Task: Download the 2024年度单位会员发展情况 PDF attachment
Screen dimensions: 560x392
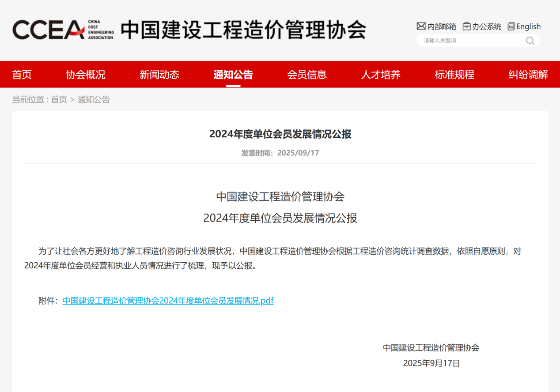Action: pos(168,301)
